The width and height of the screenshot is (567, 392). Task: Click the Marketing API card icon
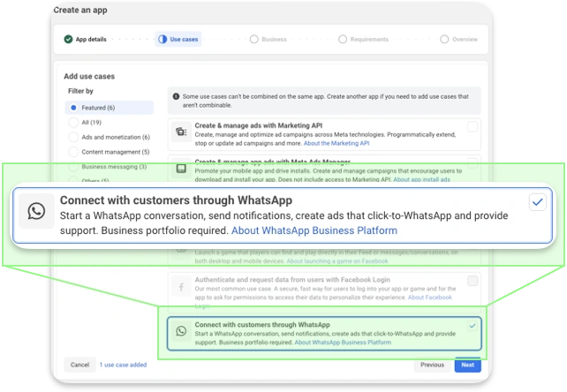tap(181, 132)
